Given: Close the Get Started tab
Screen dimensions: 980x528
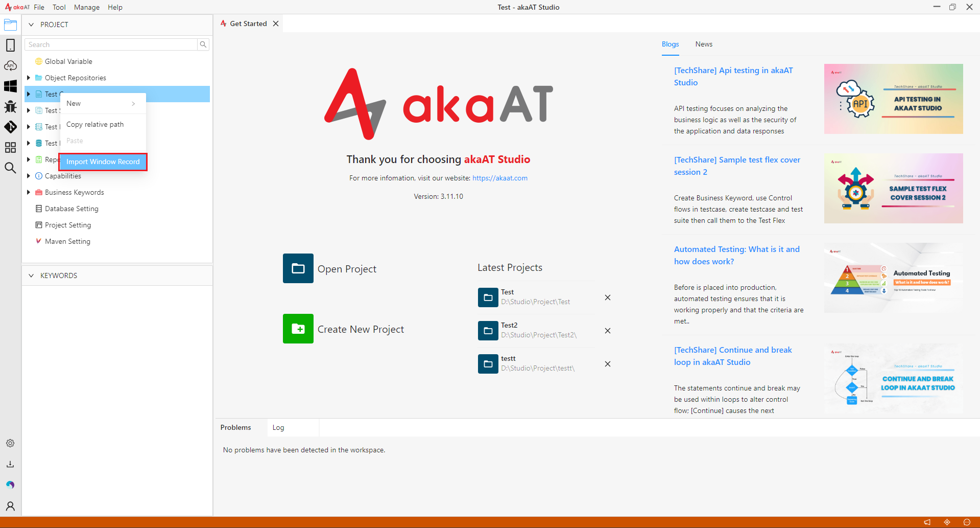Looking at the screenshot, I should (276, 24).
